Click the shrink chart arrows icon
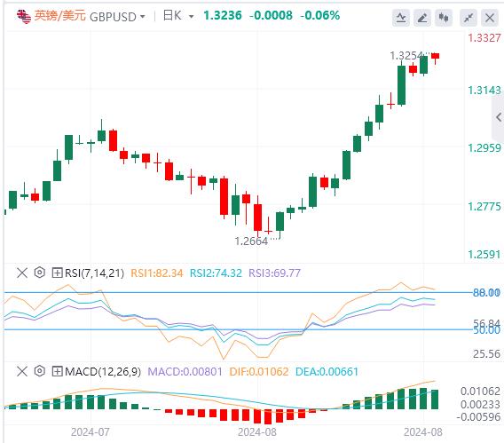 469,18
